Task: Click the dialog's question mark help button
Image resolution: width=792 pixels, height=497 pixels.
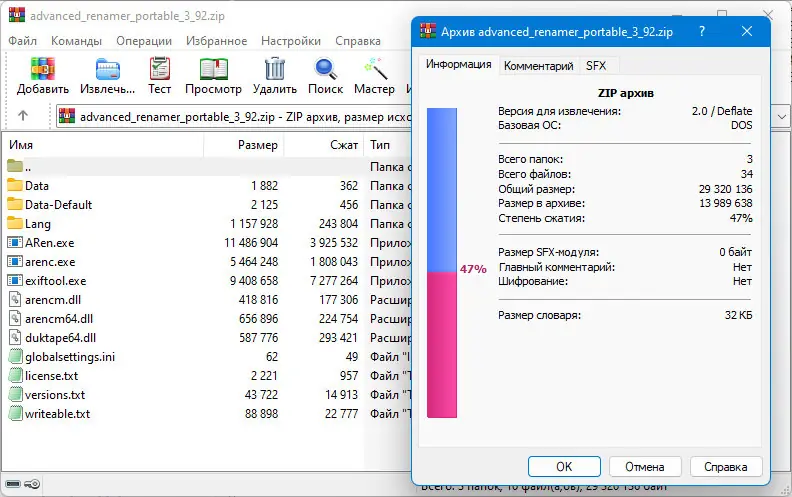Action: click(702, 31)
